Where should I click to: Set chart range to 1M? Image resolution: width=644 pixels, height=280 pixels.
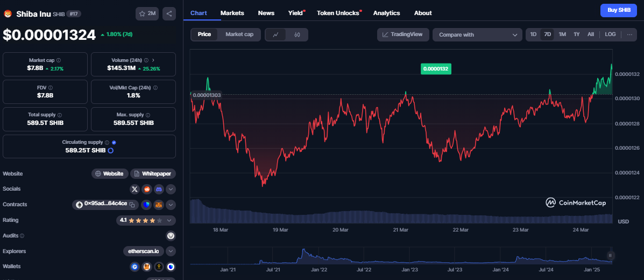point(562,34)
